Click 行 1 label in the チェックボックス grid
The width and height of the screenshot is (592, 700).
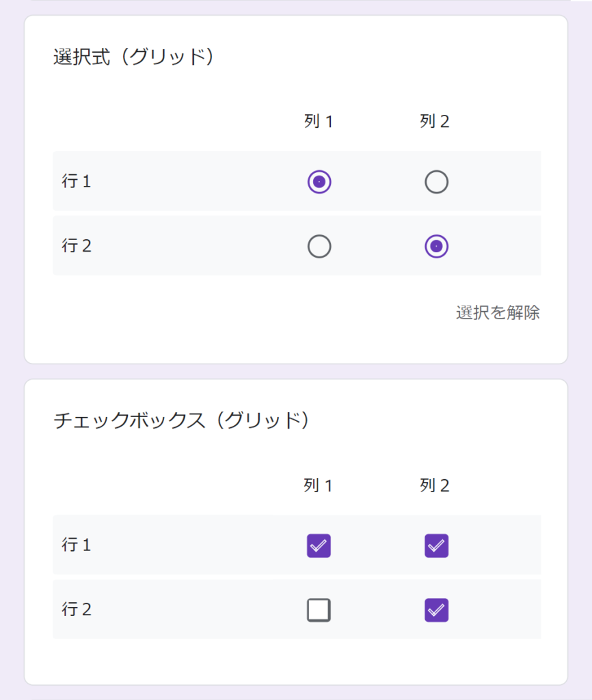[x=77, y=546]
